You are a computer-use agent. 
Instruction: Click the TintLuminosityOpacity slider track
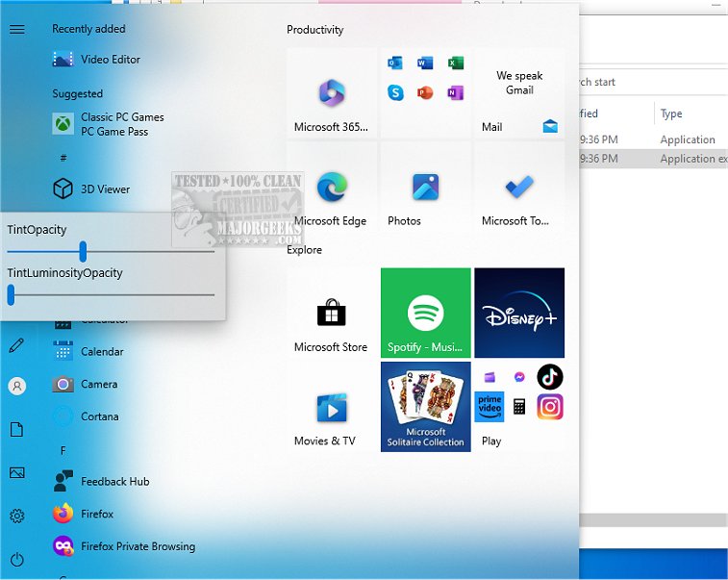tap(115, 294)
